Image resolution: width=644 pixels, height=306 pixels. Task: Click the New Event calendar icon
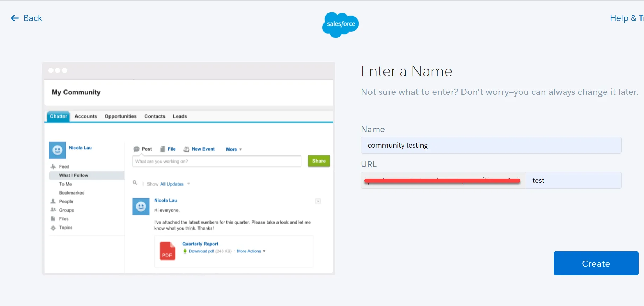[x=186, y=149]
